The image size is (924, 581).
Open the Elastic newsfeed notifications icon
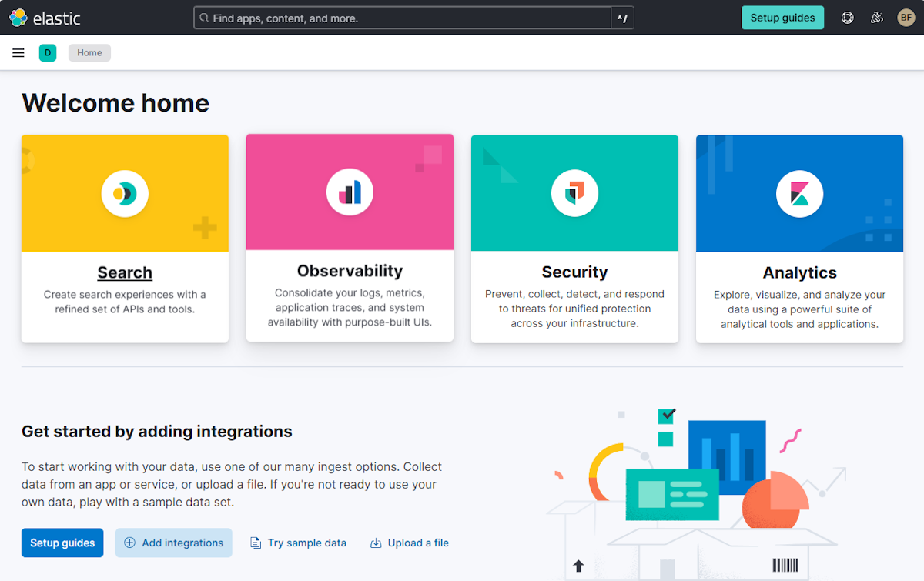pos(876,17)
